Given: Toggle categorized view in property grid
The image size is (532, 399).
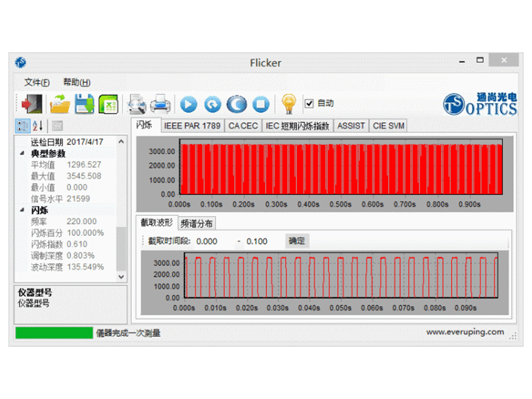Looking at the screenshot, I should (22, 126).
